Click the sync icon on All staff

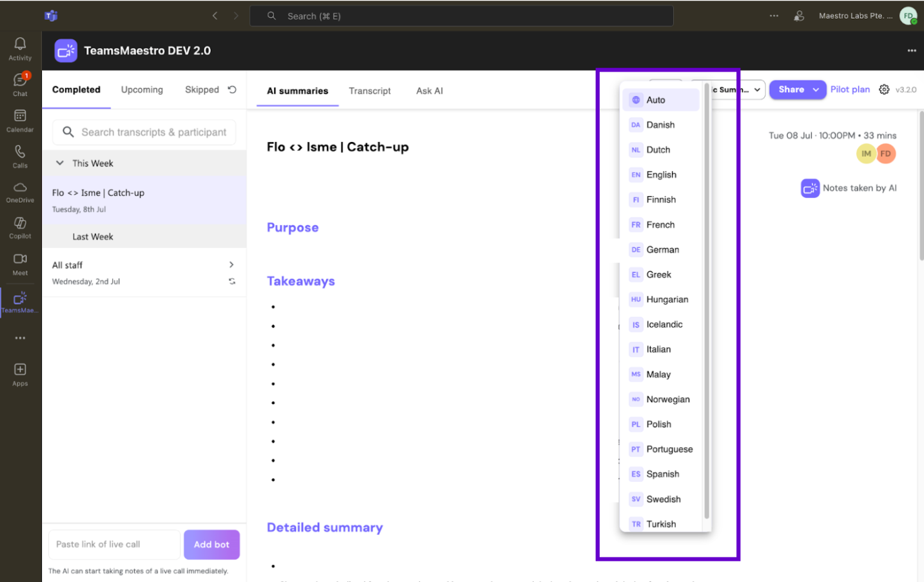[232, 281]
